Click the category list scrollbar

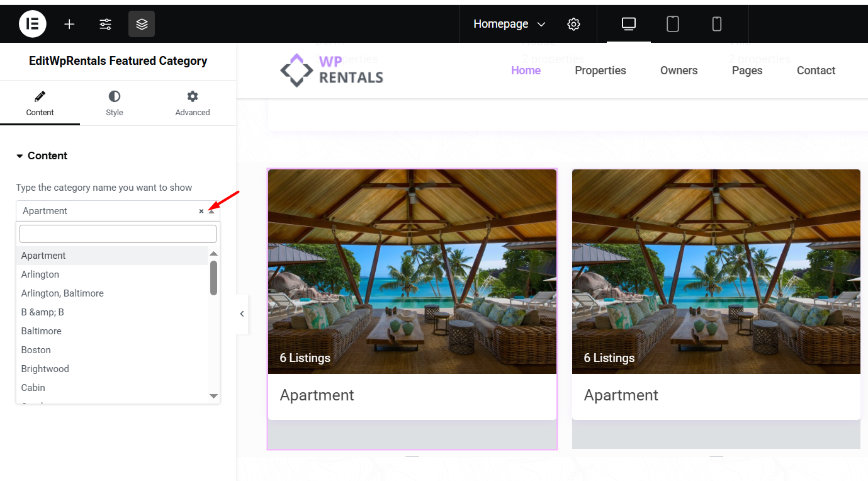point(213,278)
